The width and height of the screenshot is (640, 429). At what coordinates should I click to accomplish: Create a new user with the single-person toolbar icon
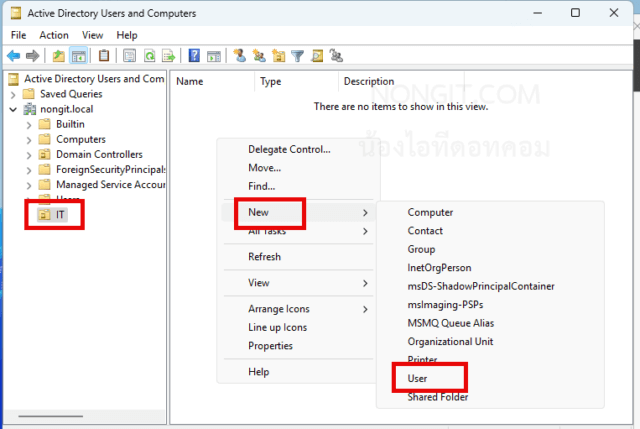[x=239, y=56]
